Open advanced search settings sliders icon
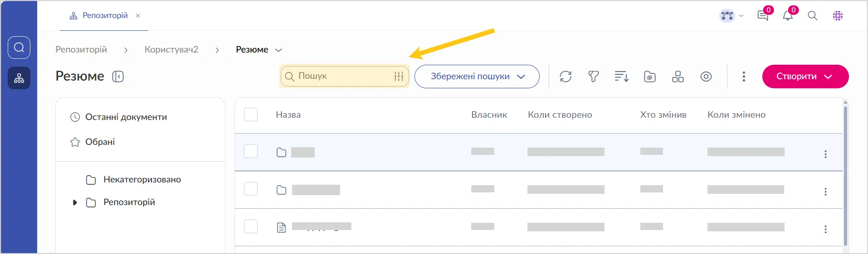 click(x=399, y=77)
